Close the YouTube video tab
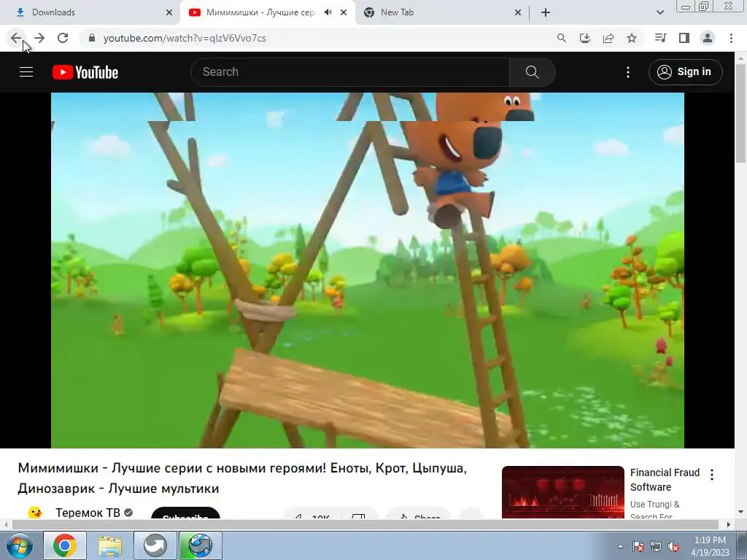The image size is (747, 560). [344, 12]
